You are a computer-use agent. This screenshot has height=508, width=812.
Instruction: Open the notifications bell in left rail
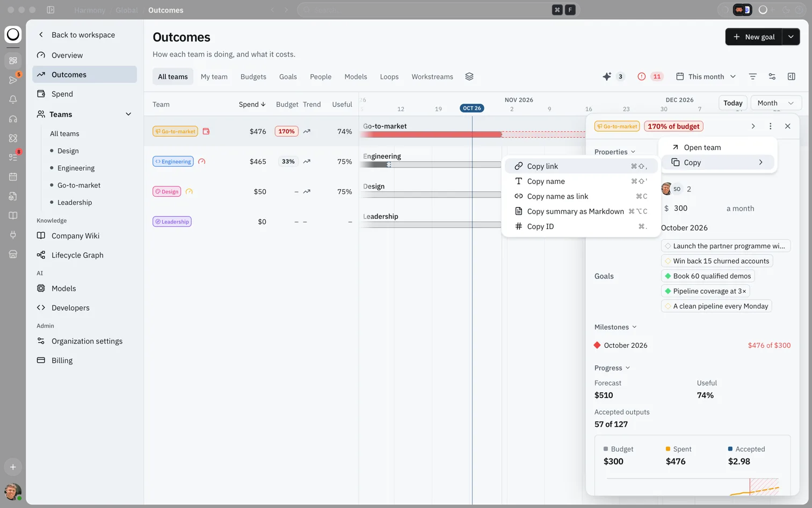click(x=13, y=99)
